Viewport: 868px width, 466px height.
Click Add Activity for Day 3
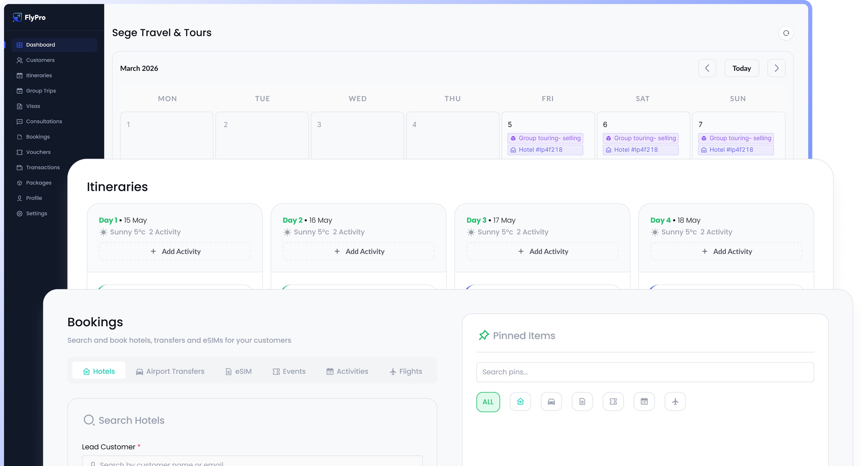click(x=542, y=251)
